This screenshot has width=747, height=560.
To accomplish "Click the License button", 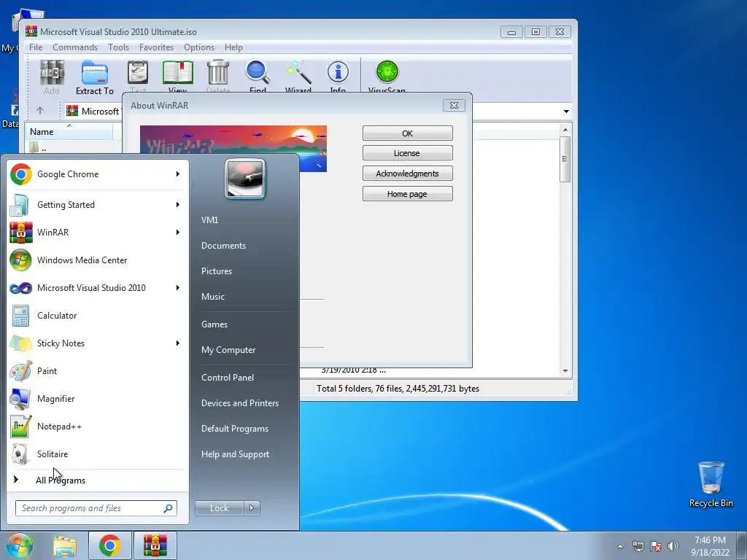I will [407, 153].
